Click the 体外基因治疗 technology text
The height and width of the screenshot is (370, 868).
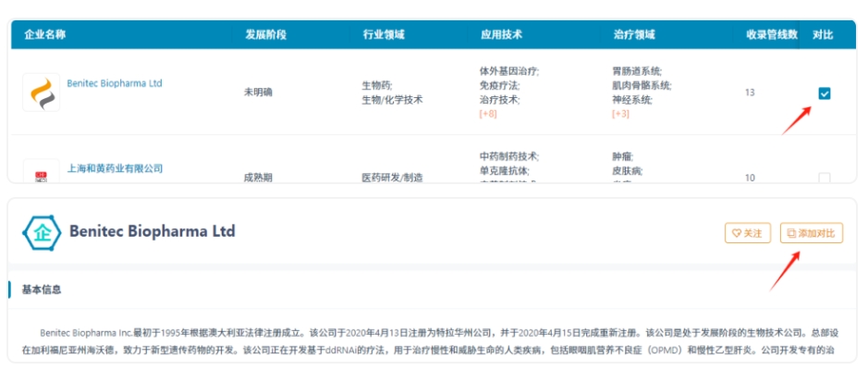[509, 71]
